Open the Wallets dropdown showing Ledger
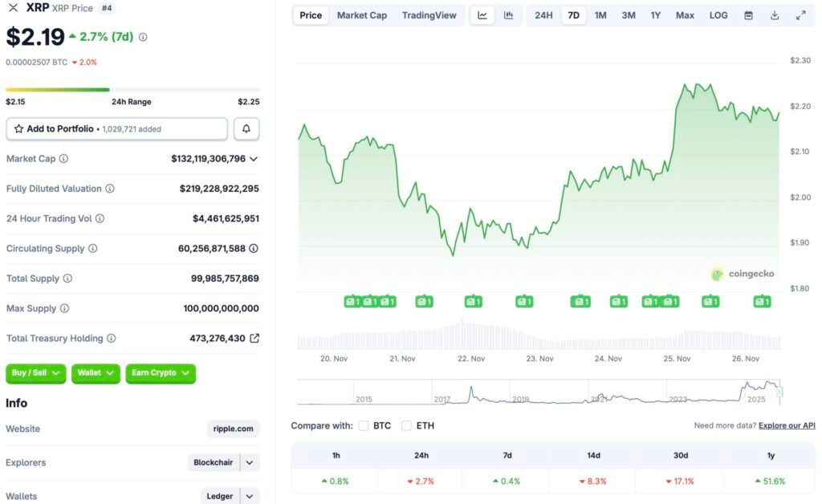This screenshot has height=504, width=822. [230, 496]
